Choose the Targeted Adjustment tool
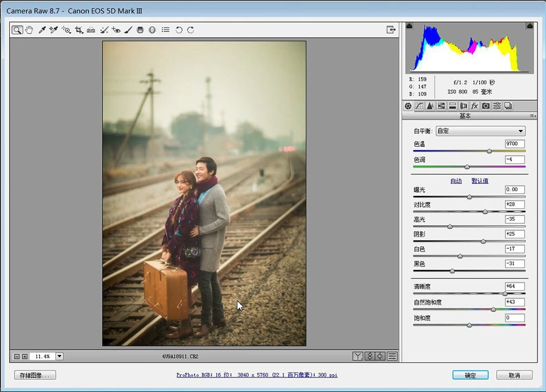 [66, 30]
